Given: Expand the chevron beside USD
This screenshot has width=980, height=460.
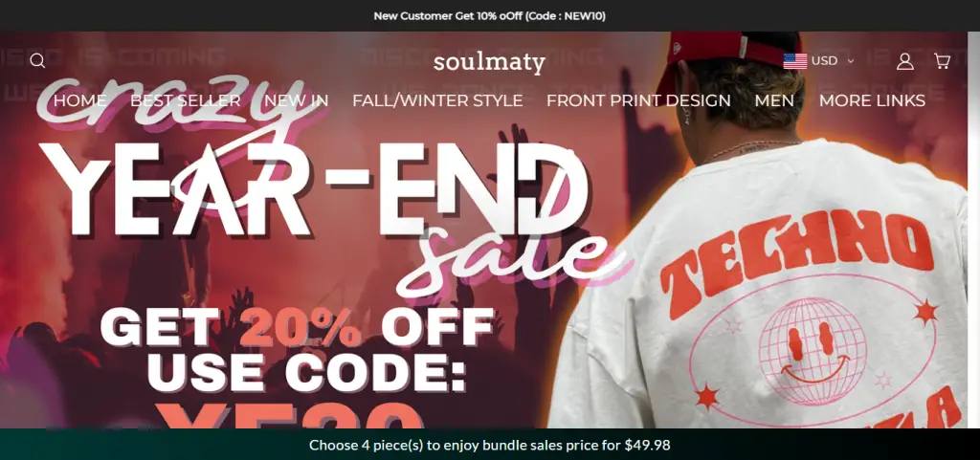Looking at the screenshot, I should click(850, 61).
